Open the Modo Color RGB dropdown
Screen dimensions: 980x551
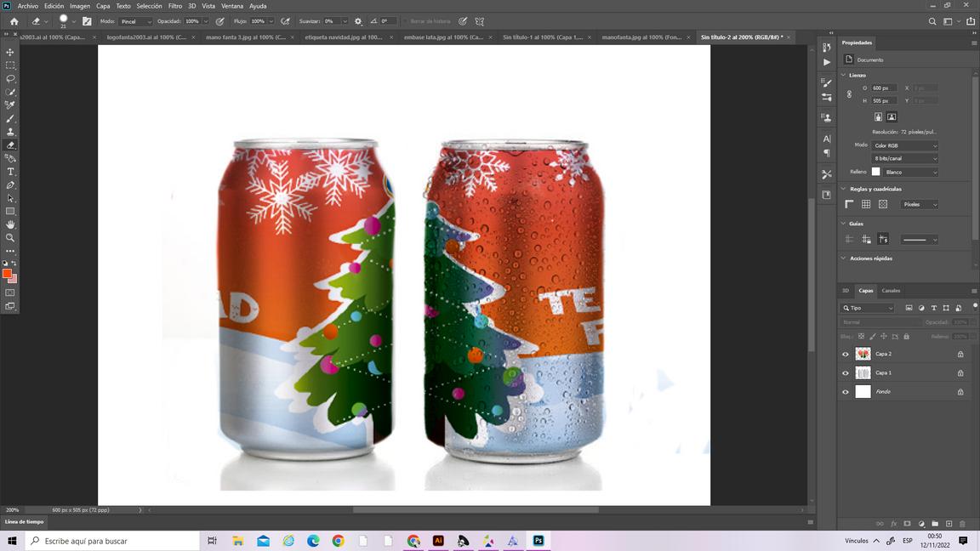pyautogui.click(x=904, y=145)
